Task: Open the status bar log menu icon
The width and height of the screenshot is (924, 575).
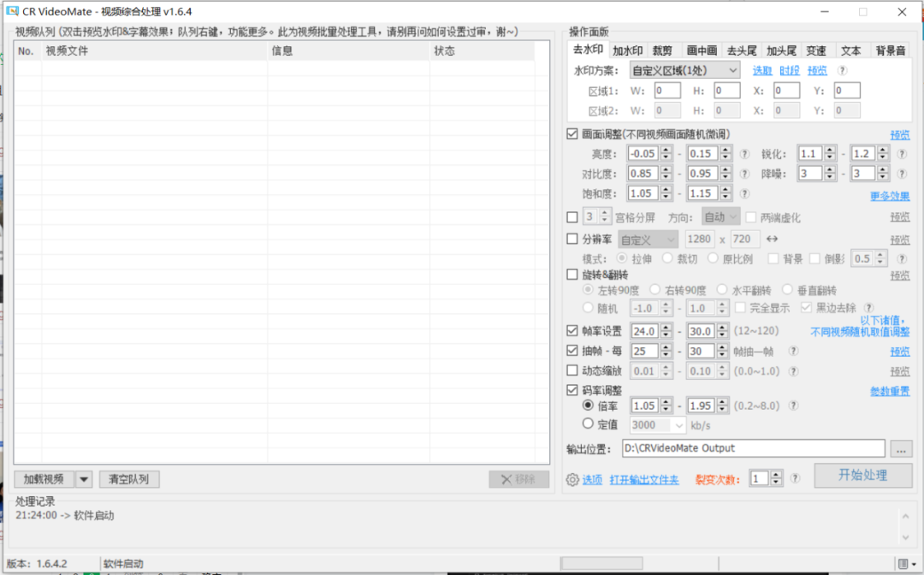Action: pos(904,563)
